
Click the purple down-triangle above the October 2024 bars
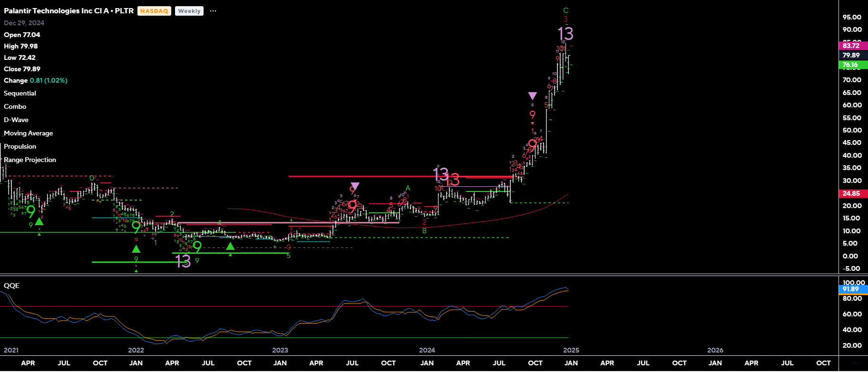click(532, 96)
